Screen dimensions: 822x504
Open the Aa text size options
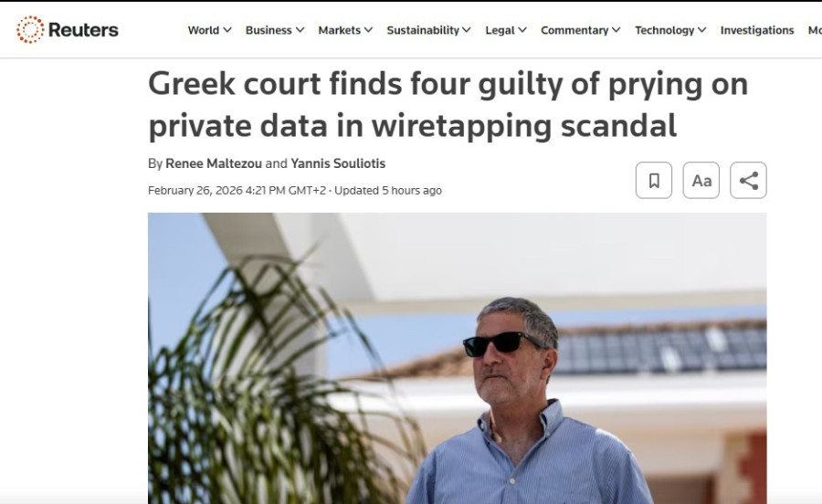point(701,180)
